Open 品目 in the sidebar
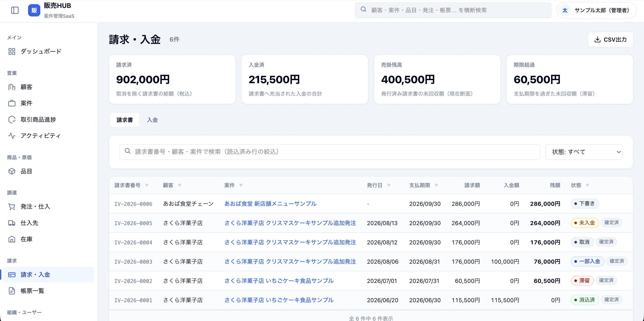This screenshot has height=321, width=644. click(x=49, y=171)
